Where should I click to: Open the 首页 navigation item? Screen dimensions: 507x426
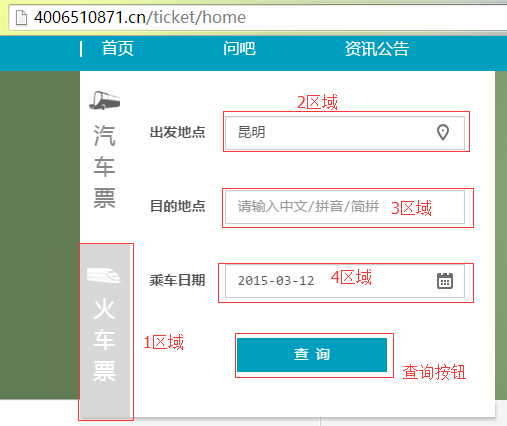[118, 49]
